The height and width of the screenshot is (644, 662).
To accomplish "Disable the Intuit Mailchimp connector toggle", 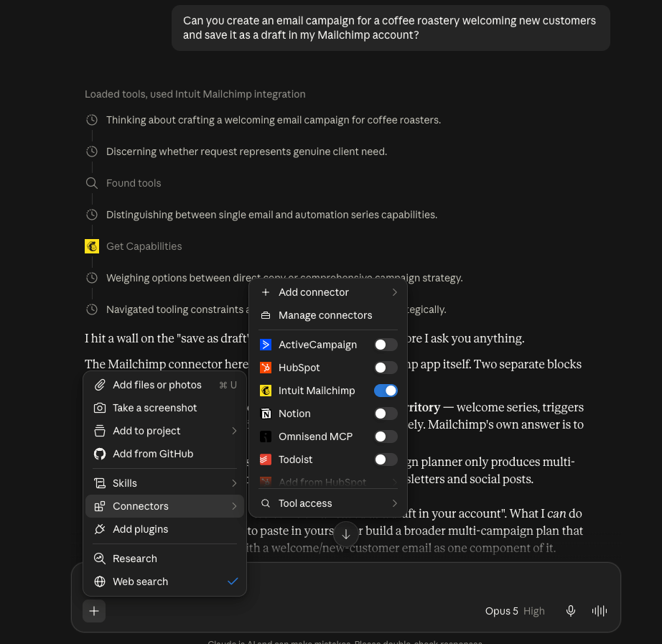I will click(386, 391).
